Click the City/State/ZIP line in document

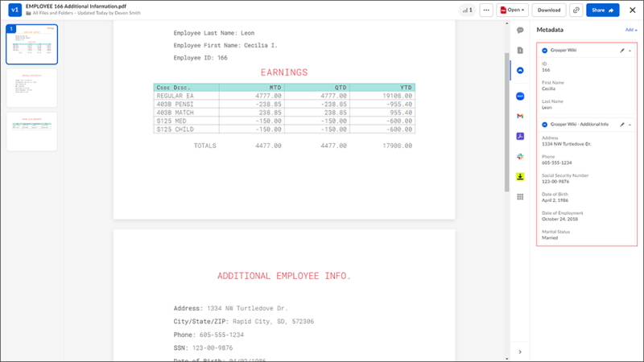click(244, 321)
